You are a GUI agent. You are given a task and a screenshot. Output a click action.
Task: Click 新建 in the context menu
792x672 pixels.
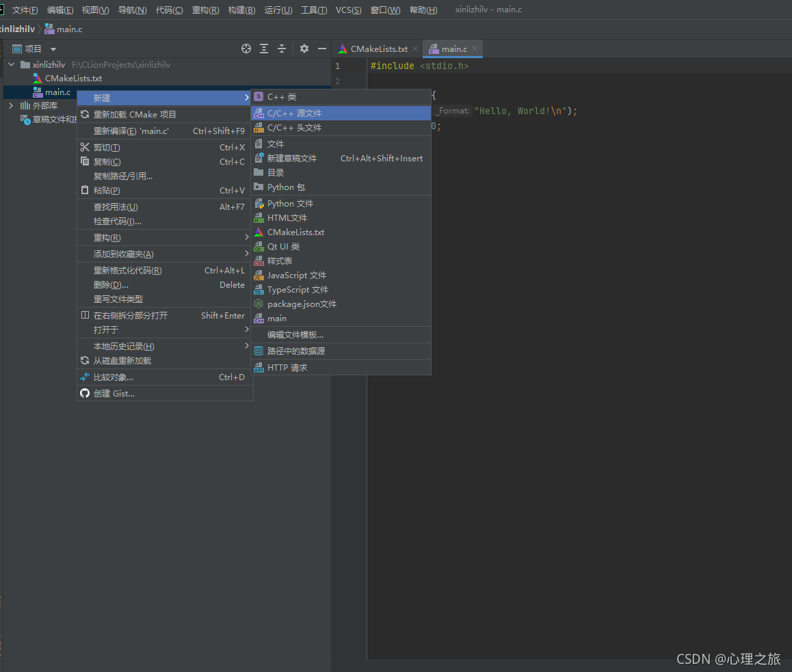[x=164, y=98]
